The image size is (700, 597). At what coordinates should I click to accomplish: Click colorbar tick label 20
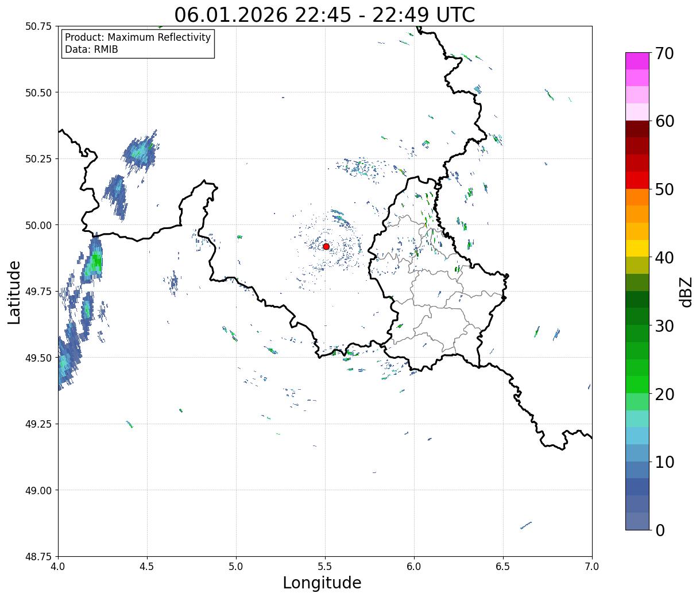pyautogui.click(x=664, y=394)
